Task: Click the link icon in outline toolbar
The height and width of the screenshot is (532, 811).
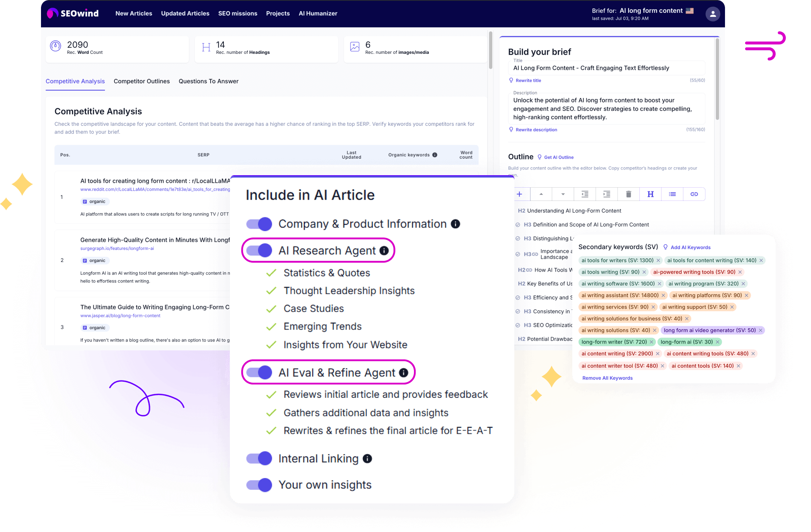Action: [x=694, y=194]
